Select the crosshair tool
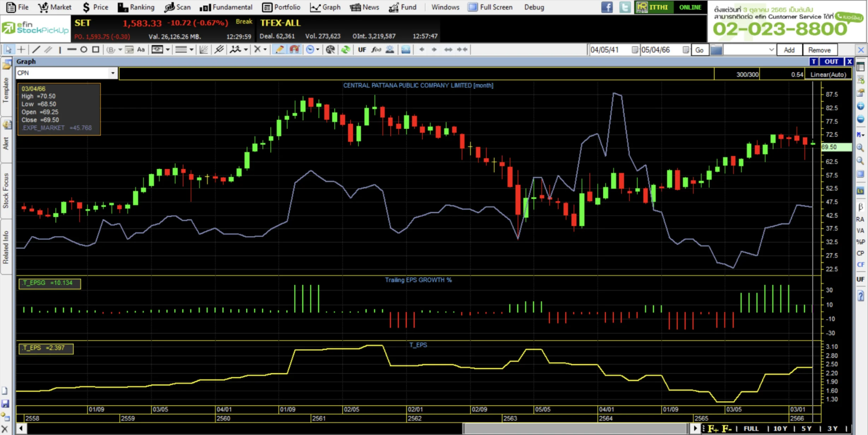This screenshot has height=435, width=868. 21,50
